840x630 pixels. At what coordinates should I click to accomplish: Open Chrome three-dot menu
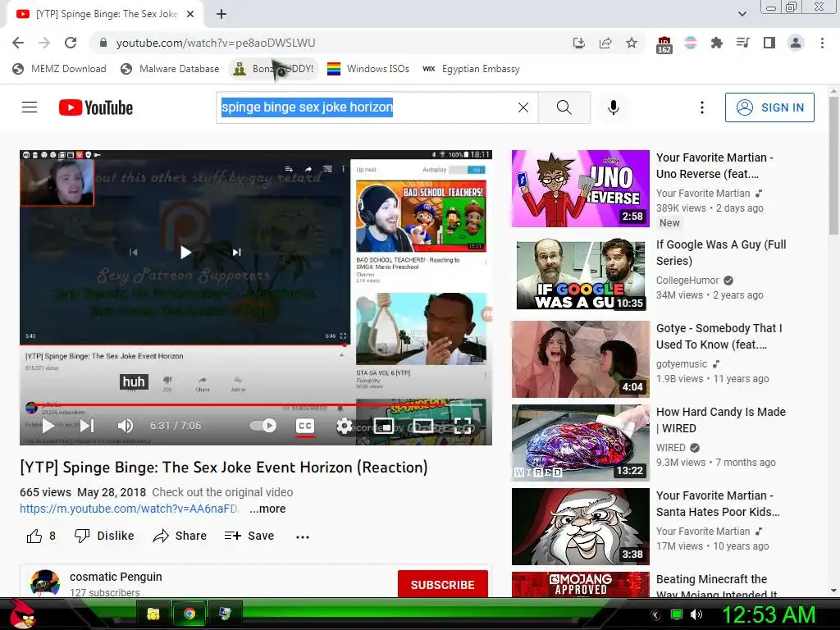coord(822,43)
